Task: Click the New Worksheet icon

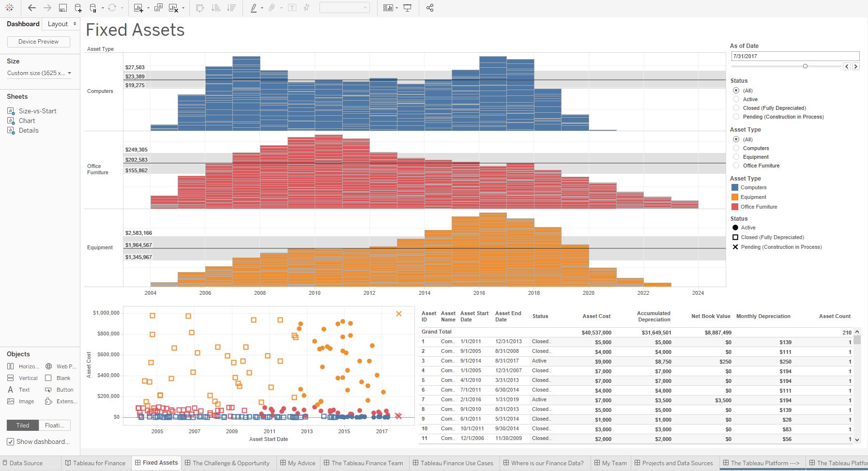Action: 138,8
